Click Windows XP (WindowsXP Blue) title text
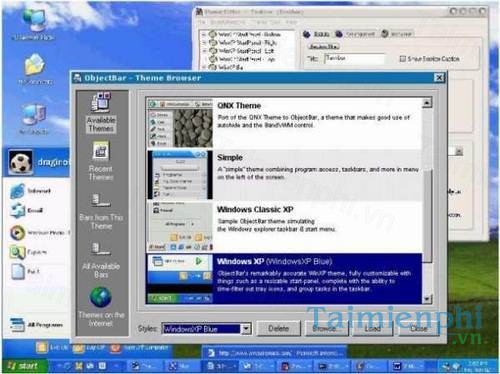 point(274,261)
